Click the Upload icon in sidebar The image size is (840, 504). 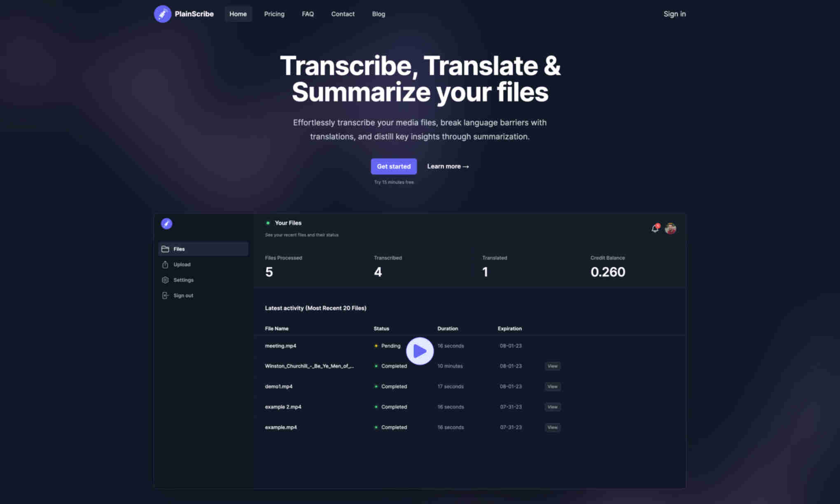[x=165, y=264]
